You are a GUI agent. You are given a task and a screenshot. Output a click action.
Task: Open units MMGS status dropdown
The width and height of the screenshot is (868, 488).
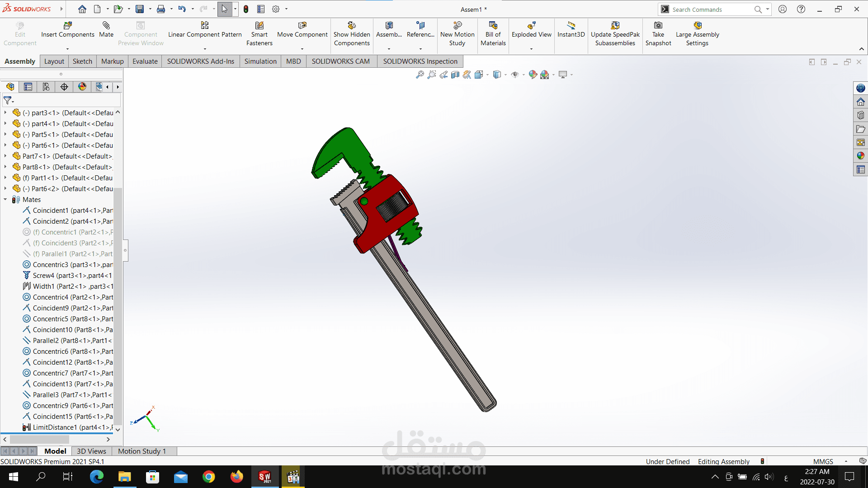(x=846, y=461)
